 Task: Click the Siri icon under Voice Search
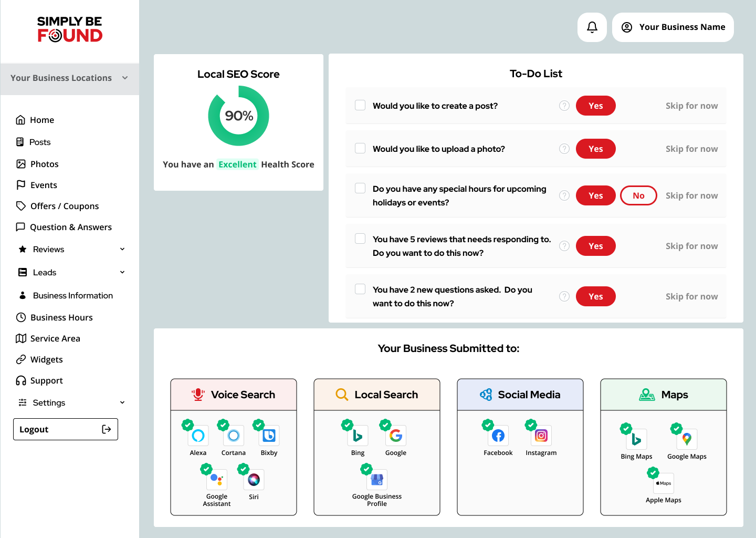(x=254, y=480)
